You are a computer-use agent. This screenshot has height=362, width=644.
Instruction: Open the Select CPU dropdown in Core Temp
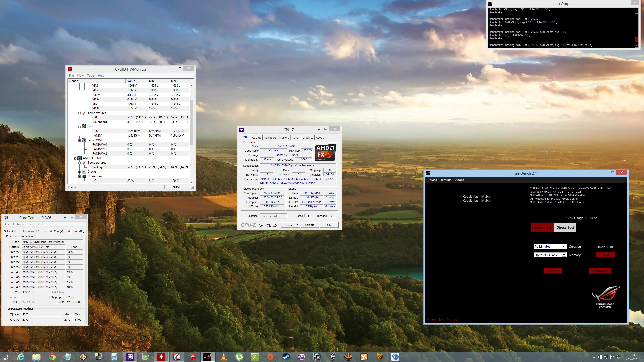pos(35,231)
